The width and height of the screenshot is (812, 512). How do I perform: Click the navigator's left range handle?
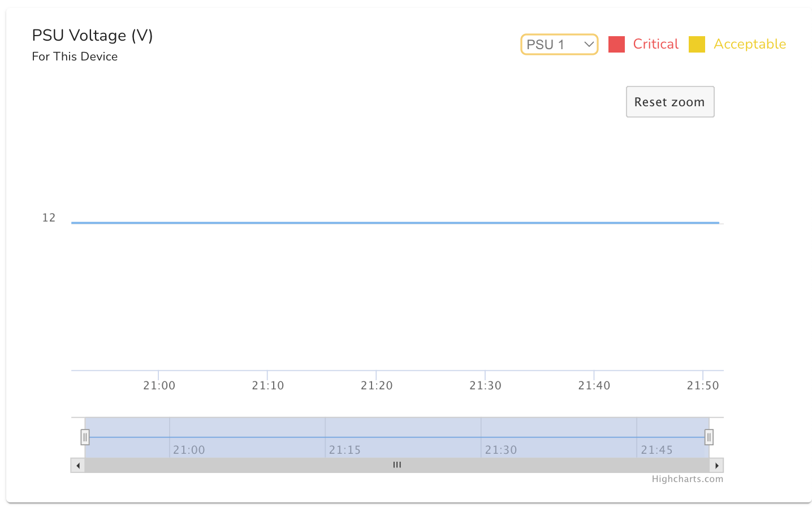(85, 437)
